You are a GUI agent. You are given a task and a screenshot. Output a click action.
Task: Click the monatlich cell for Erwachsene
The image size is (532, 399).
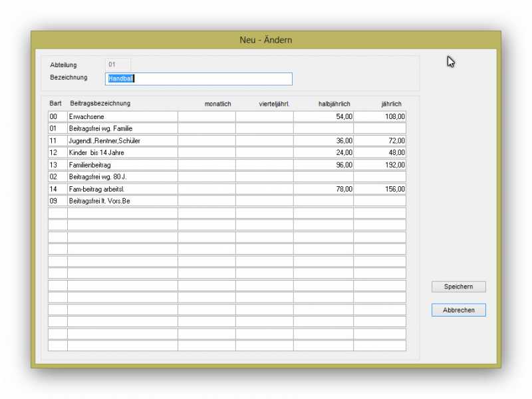206,116
